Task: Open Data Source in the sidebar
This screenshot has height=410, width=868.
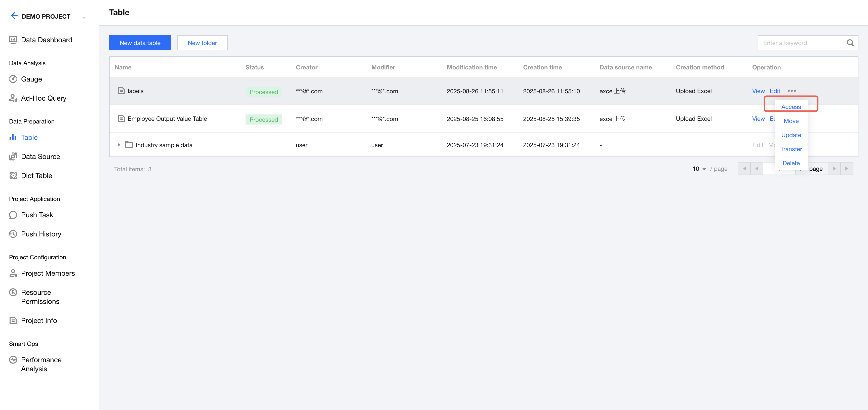Action: [41, 157]
